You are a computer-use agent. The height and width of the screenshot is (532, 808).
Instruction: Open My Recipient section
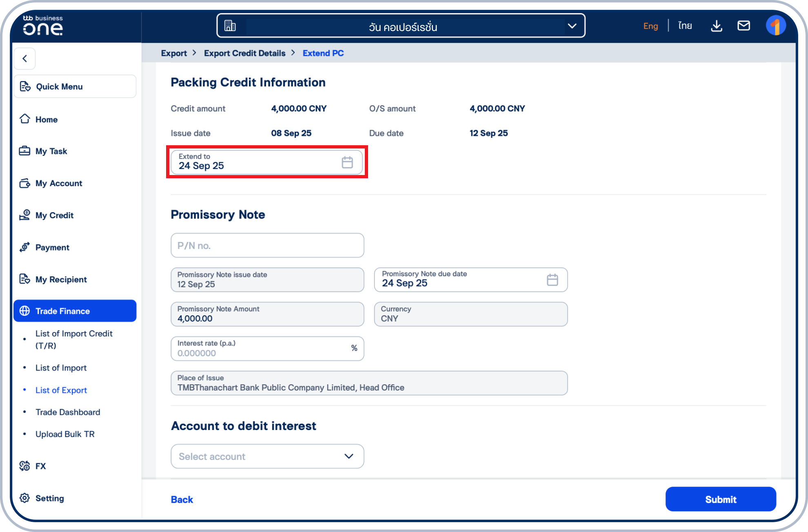[25, 279]
